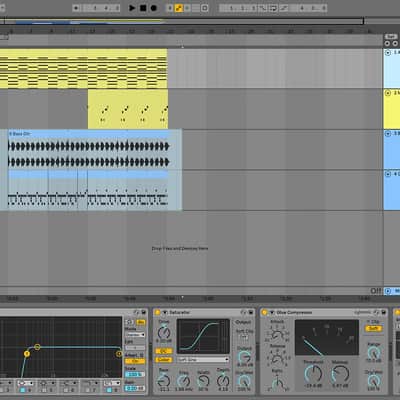
Task: Click the Saturator Freq knob
Action: (183, 381)
